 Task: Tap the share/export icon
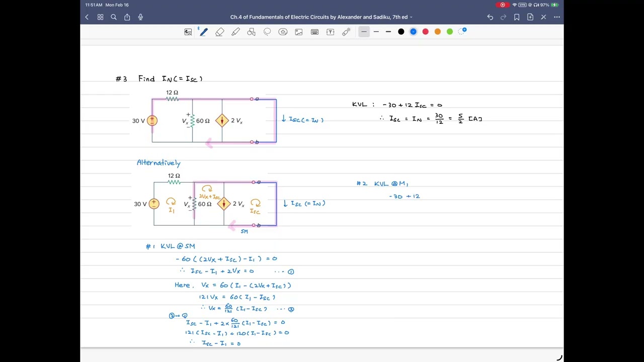[127, 17]
